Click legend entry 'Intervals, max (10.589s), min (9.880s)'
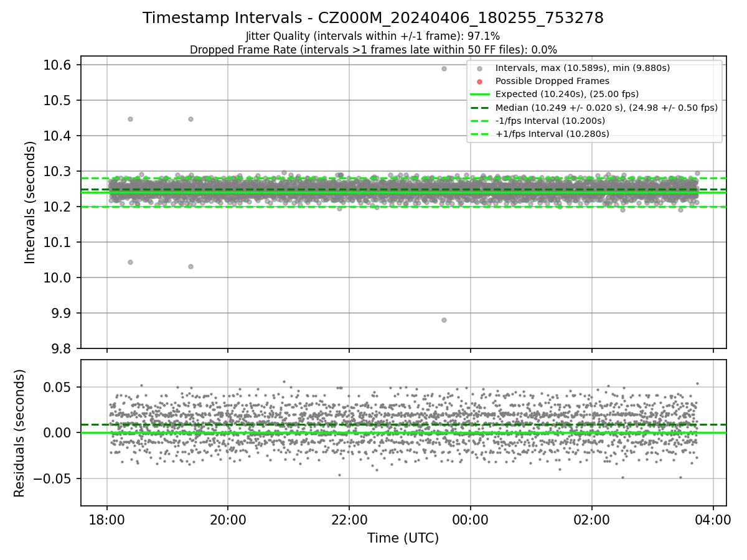 click(x=583, y=68)
